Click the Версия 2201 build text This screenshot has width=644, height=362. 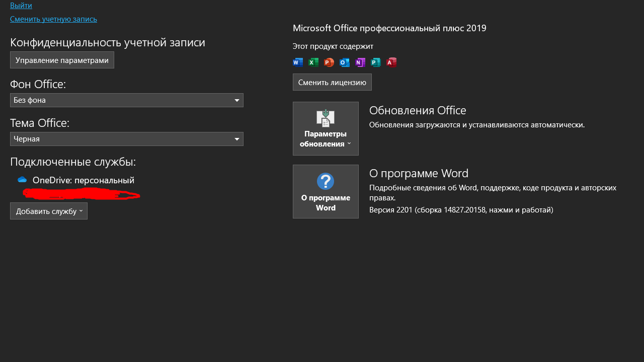coord(461,209)
